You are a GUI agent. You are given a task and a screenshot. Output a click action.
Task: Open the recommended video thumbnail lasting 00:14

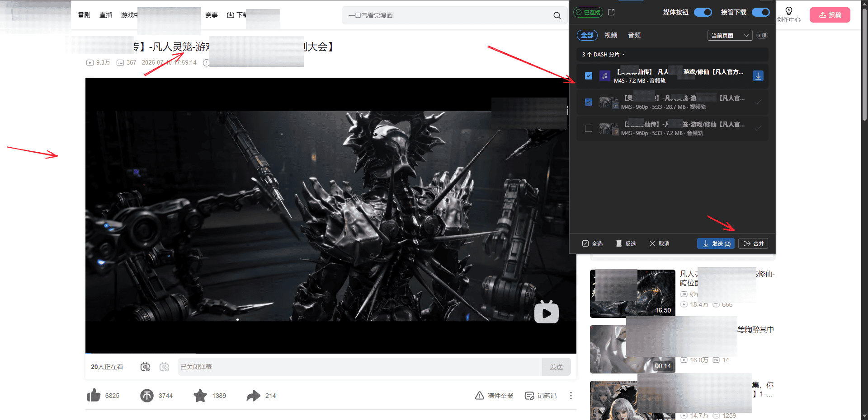click(632, 349)
